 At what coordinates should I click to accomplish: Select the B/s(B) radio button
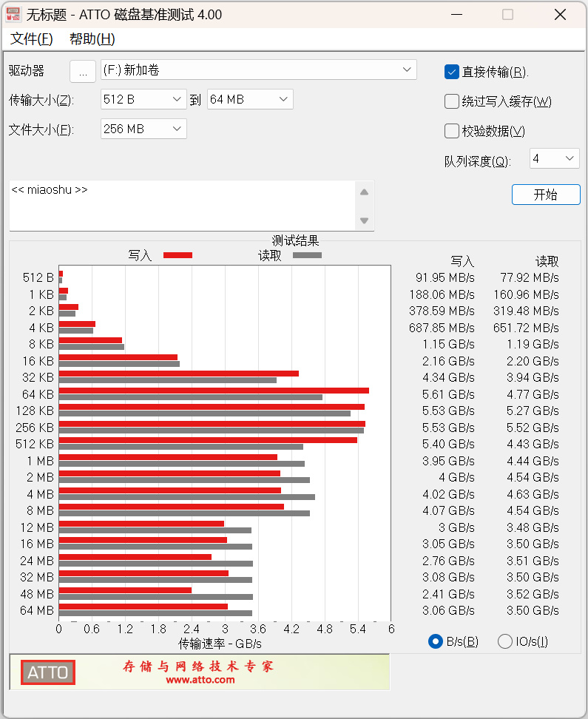pyautogui.click(x=435, y=641)
